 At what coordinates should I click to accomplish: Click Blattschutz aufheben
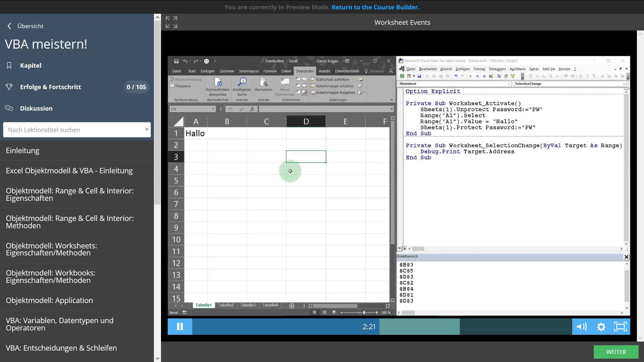pyautogui.click(x=330, y=79)
